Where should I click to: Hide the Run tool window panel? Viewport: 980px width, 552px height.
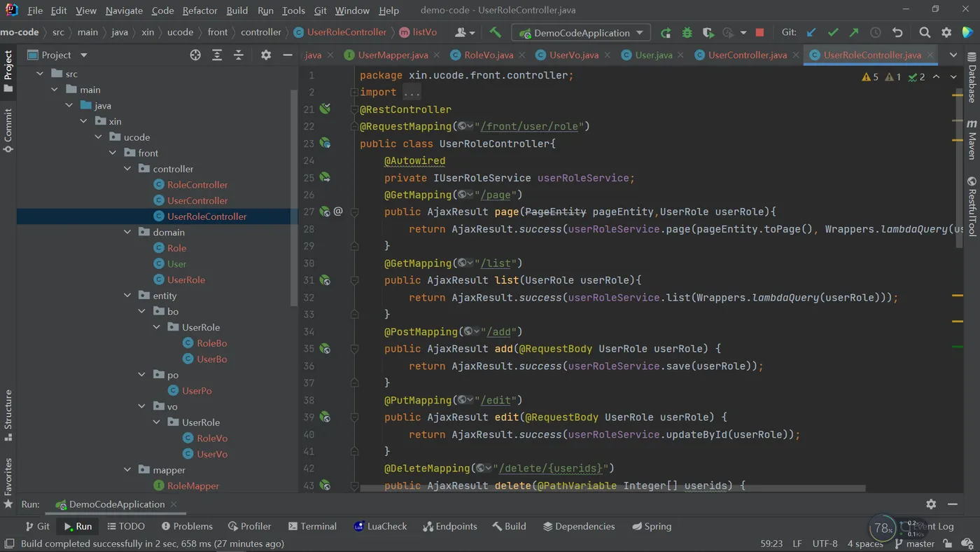tap(953, 504)
